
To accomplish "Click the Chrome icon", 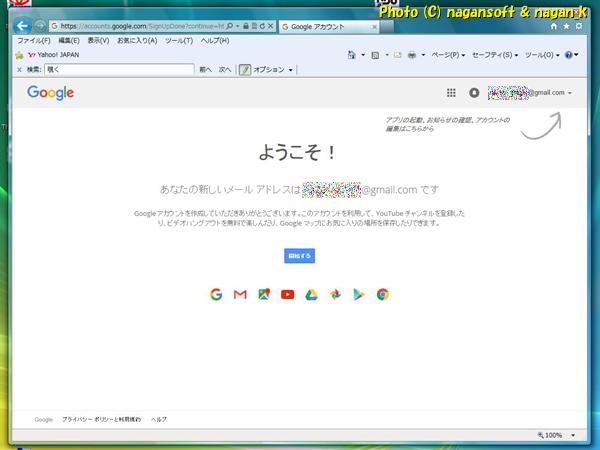I will (383, 294).
